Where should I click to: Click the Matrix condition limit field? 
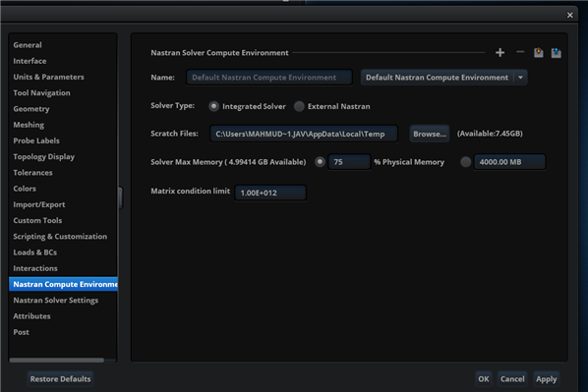(x=270, y=193)
